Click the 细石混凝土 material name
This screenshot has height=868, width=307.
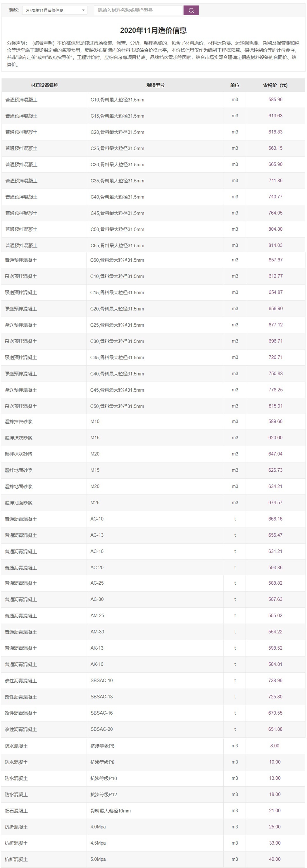16,811
